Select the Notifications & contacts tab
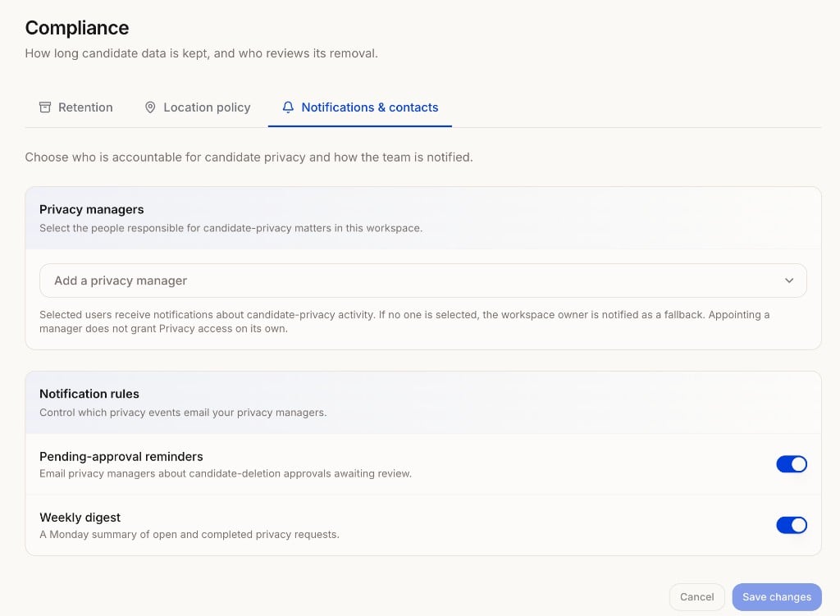This screenshot has height=616, width=840. coord(360,107)
